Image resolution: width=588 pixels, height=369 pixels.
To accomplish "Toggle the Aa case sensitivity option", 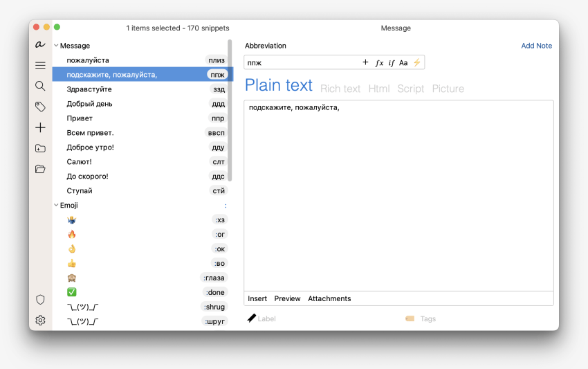I will click(403, 63).
